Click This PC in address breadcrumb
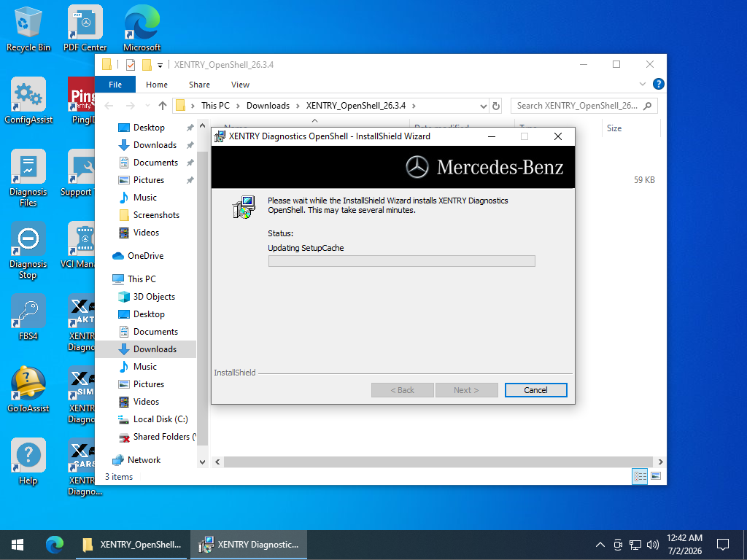The height and width of the screenshot is (560, 747). pos(215,106)
